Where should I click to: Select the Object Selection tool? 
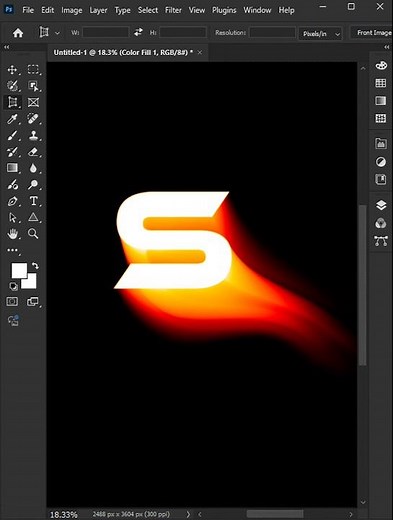click(x=33, y=86)
